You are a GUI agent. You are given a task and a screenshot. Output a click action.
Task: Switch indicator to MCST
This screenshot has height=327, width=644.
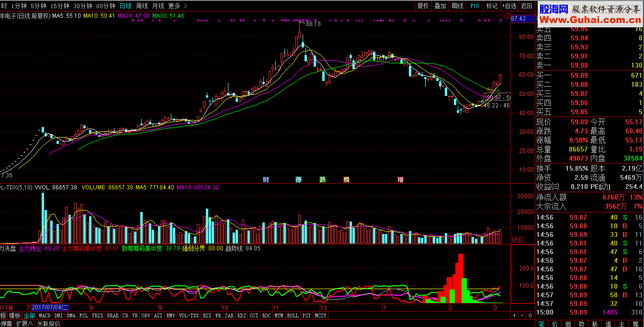tap(320, 315)
